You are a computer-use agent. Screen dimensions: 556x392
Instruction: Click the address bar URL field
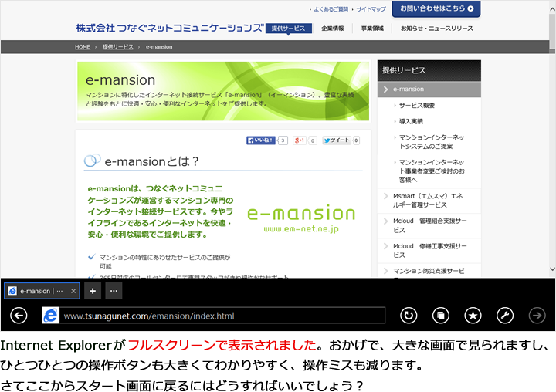click(x=222, y=316)
